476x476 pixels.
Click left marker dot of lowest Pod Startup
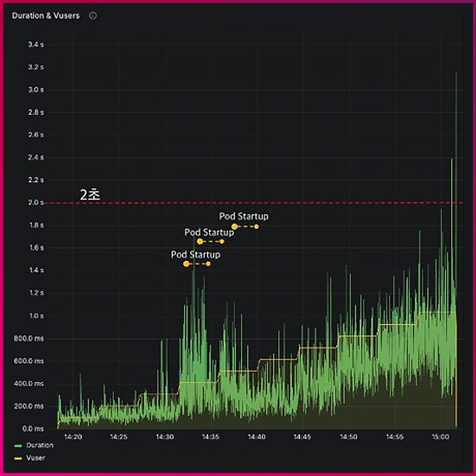pos(186,264)
